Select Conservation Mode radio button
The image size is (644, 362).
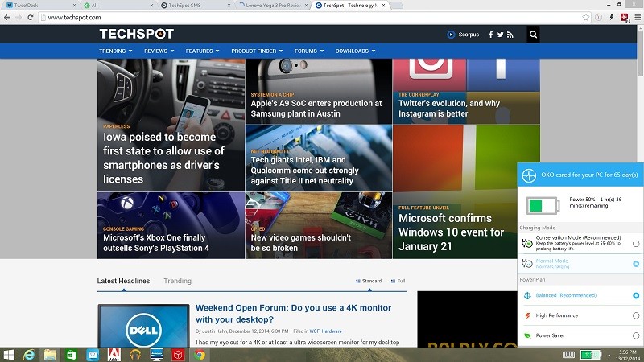click(x=636, y=244)
